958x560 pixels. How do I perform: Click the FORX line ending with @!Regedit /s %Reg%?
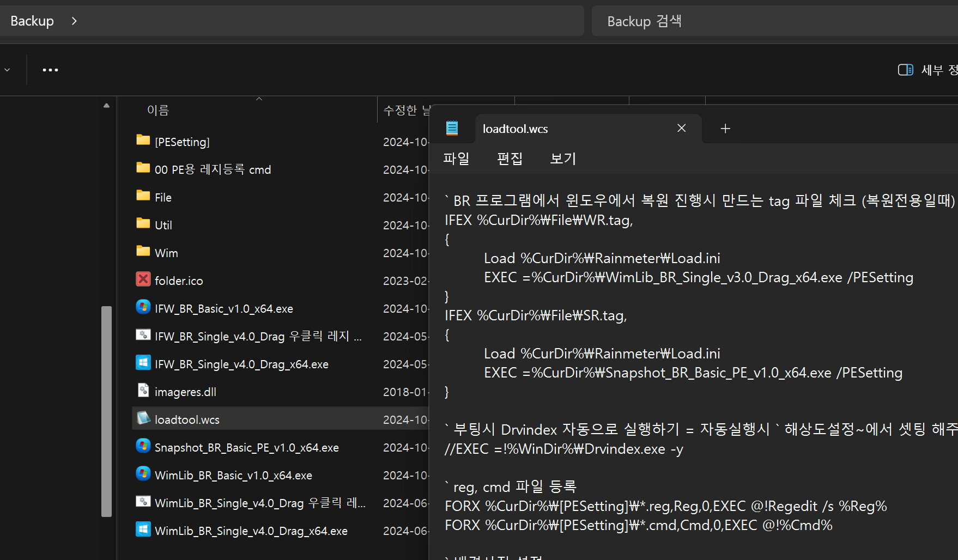point(666,506)
